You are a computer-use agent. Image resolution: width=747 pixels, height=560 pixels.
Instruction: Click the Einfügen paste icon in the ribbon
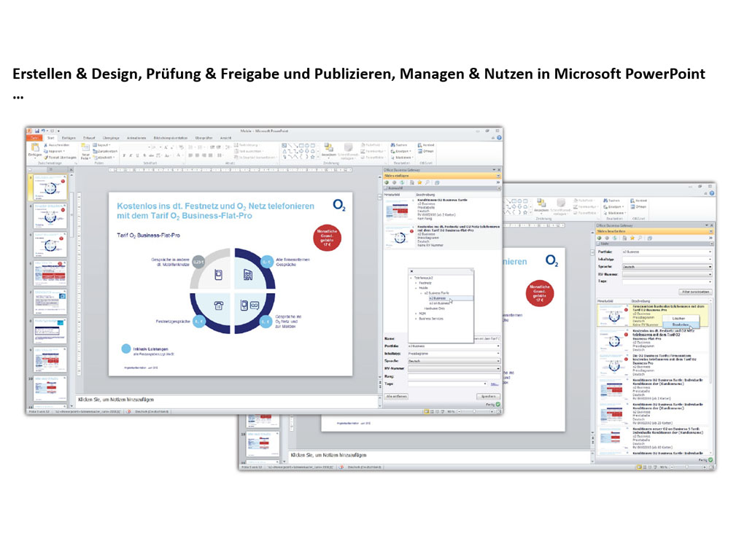click(x=35, y=149)
